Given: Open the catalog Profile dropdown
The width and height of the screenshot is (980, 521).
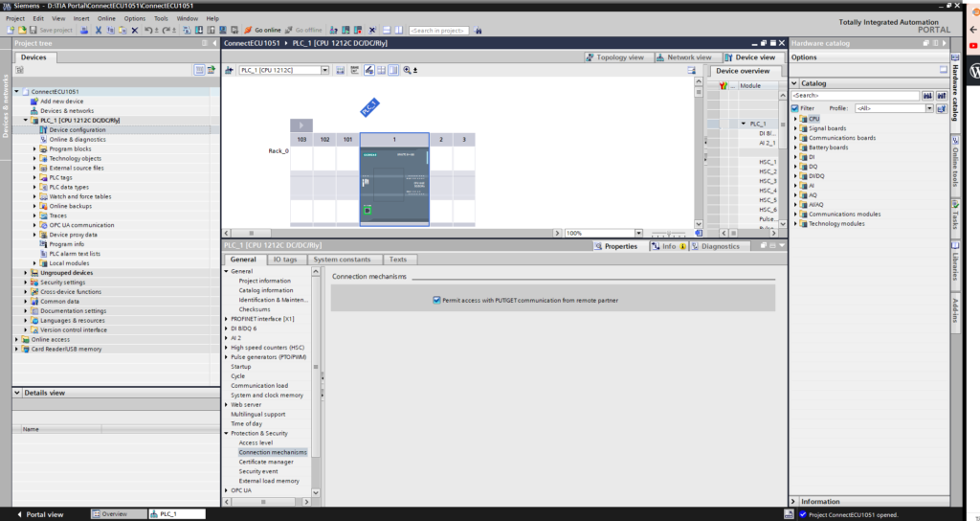Looking at the screenshot, I should [x=929, y=108].
